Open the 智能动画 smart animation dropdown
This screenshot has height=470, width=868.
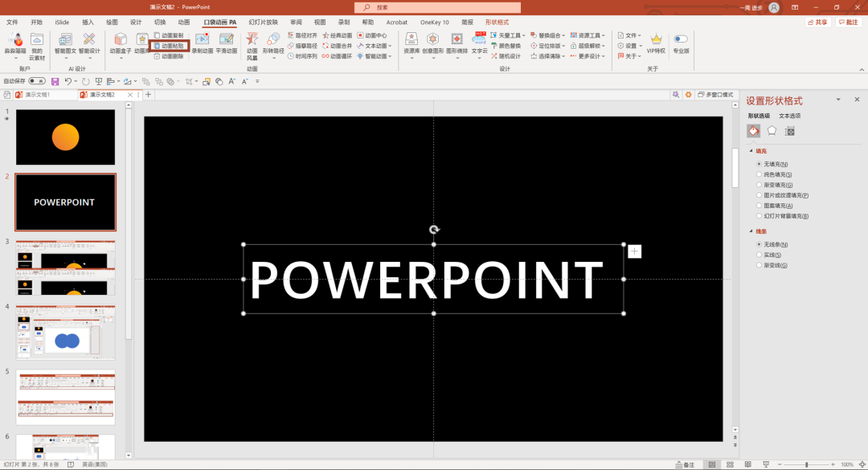tap(375, 56)
